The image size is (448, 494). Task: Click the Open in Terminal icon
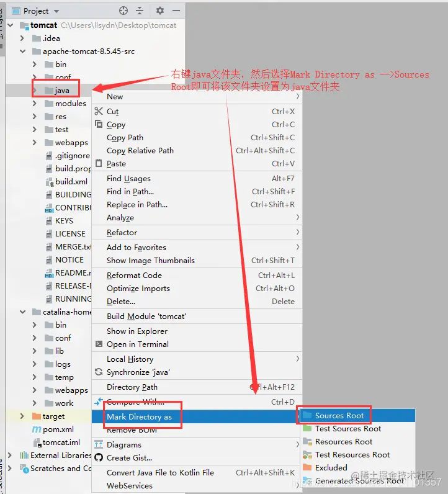coord(99,344)
